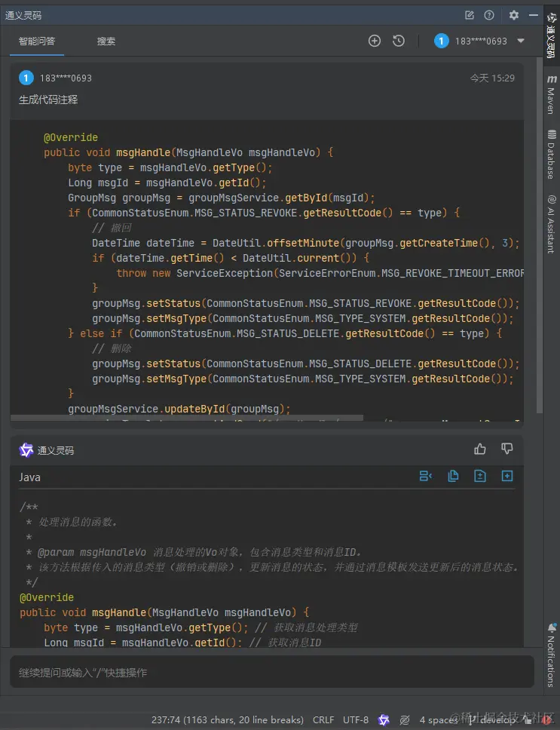Click the Java language label
Viewport: 560px width, 730px height.
pos(29,477)
